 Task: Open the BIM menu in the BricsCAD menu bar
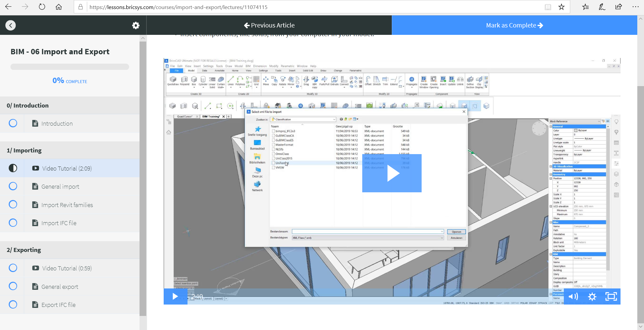pos(248,66)
